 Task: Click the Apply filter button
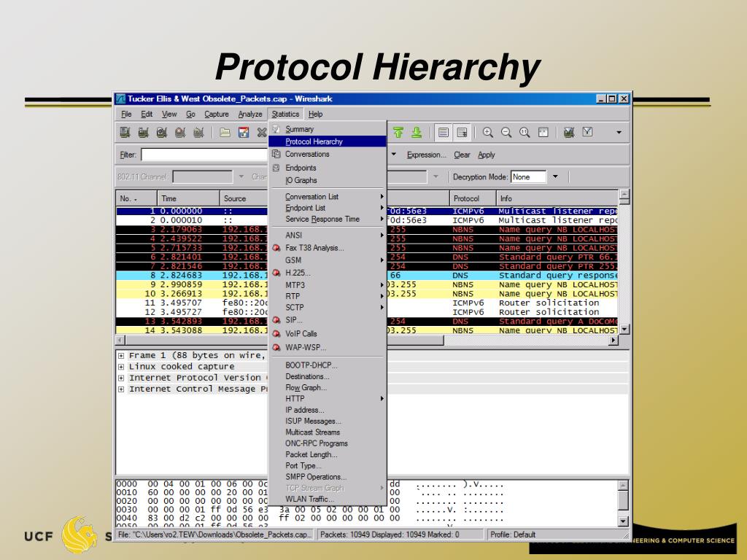pyautogui.click(x=487, y=155)
